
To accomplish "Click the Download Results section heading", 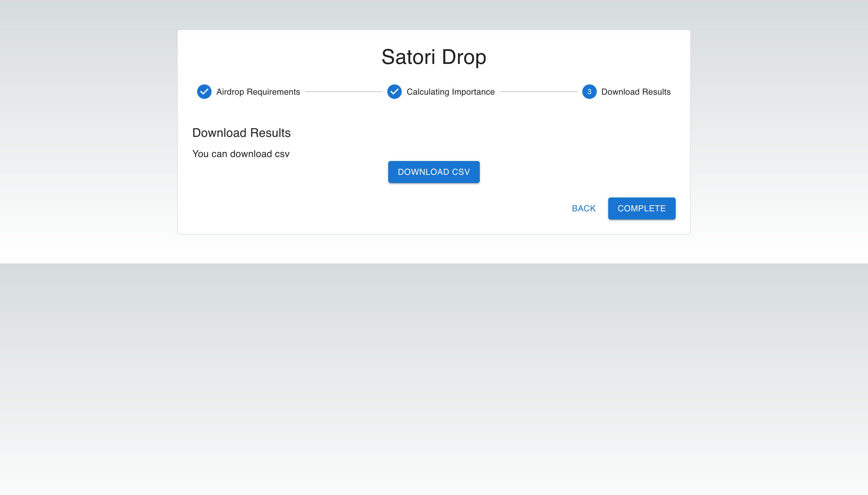I will 241,133.
